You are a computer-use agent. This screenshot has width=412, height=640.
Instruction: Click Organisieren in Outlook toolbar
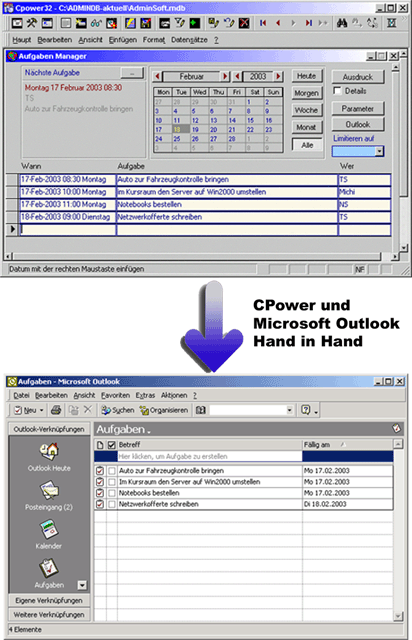pyautogui.click(x=164, y=410)
